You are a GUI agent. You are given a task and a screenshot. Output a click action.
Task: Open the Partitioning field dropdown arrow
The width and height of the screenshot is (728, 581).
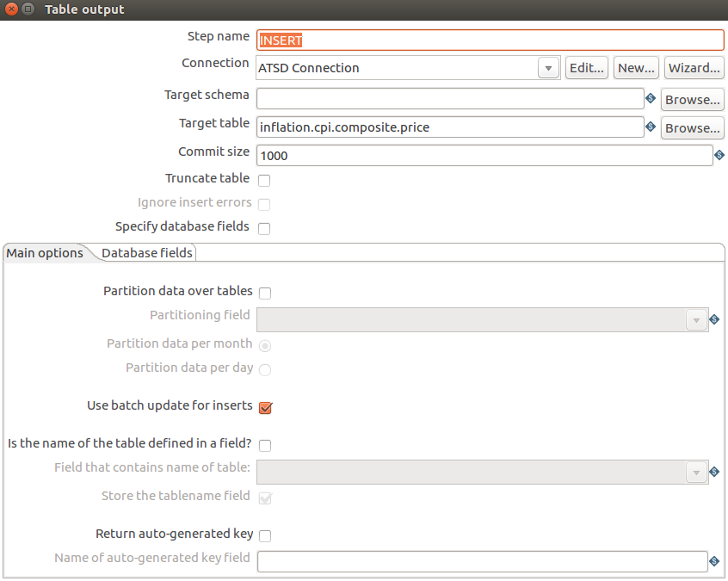(x=696, y=320)
